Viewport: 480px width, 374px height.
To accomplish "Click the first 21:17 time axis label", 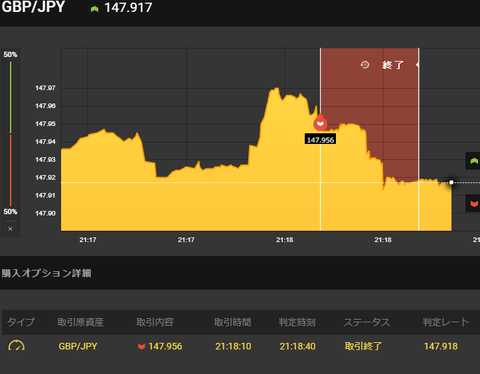I will point(88,240).
